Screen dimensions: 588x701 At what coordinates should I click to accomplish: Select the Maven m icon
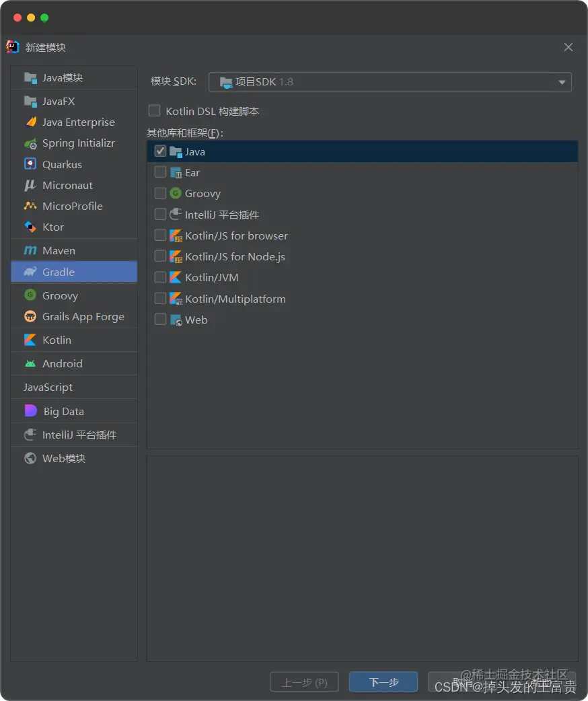click(x=30, y=251)
